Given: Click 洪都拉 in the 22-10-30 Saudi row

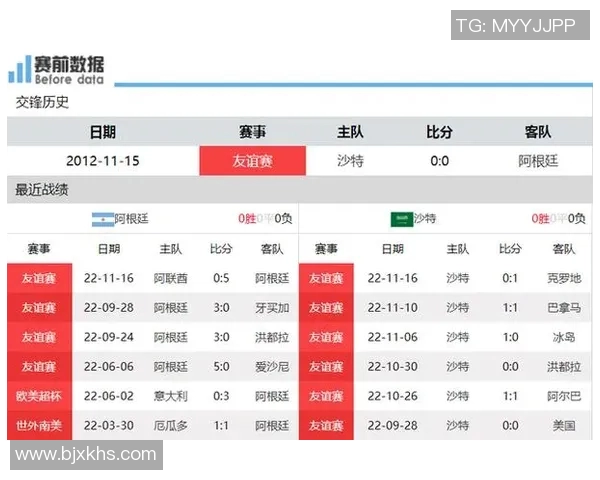Looking at the screenshot, I should (564, 367).
